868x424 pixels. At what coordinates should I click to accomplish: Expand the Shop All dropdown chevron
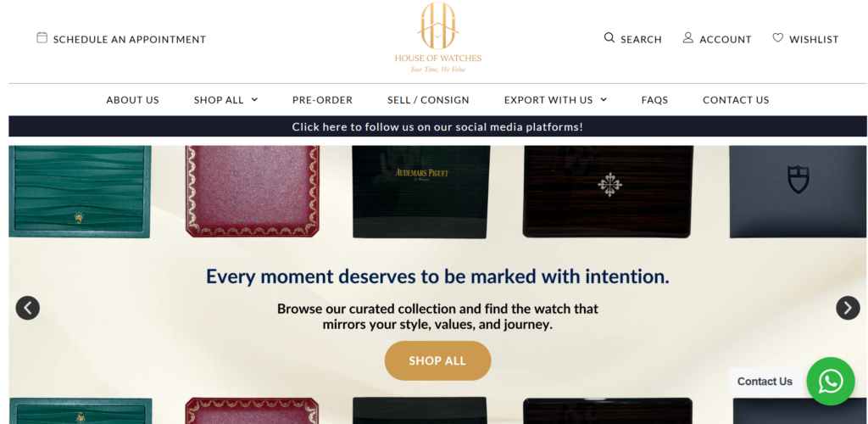point(254,99)
